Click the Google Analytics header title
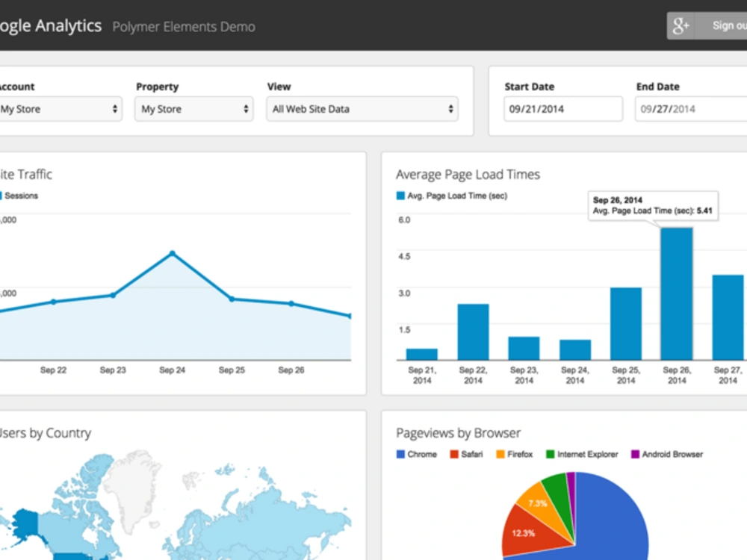 point(51,25)
